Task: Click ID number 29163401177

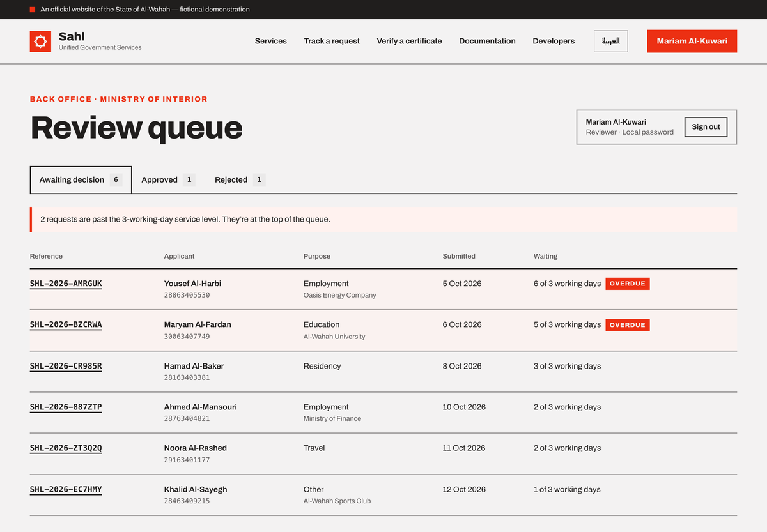Action: click(187, 460)
